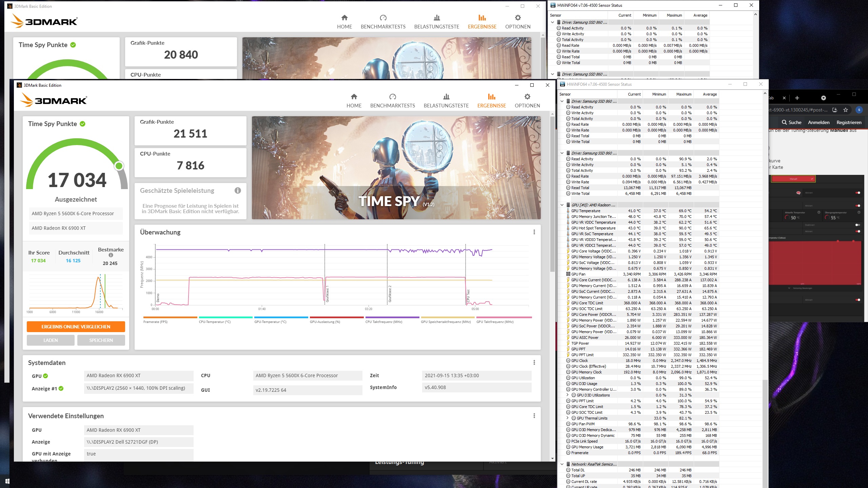Click the browser profile avatar icon

click(x=859, y=110)
